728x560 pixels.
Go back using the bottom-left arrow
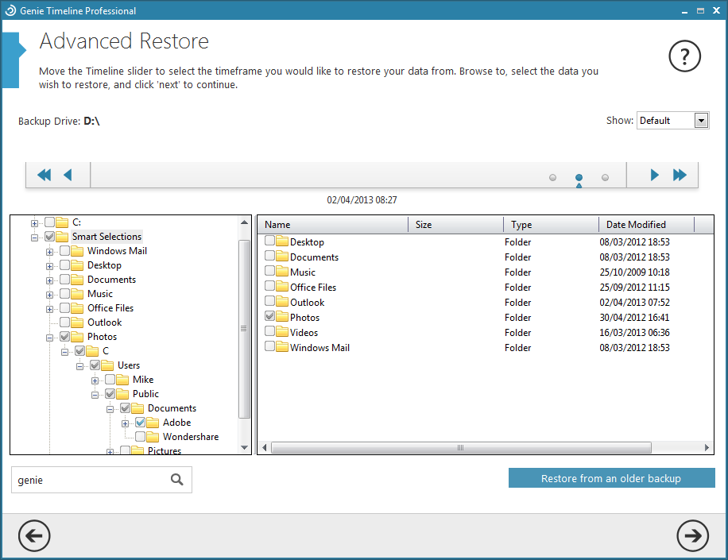[x=34, y=536]
